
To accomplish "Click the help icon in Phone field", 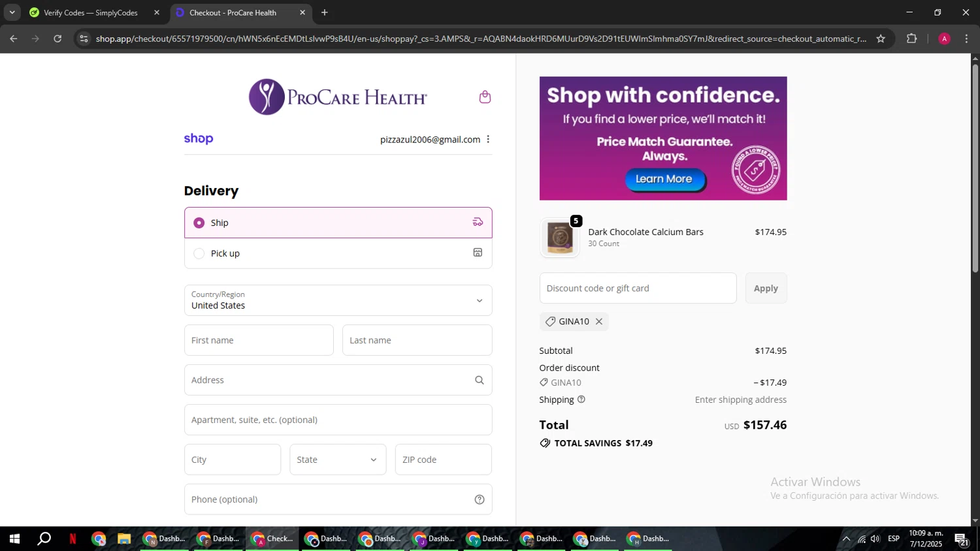I will coord(479,499).
